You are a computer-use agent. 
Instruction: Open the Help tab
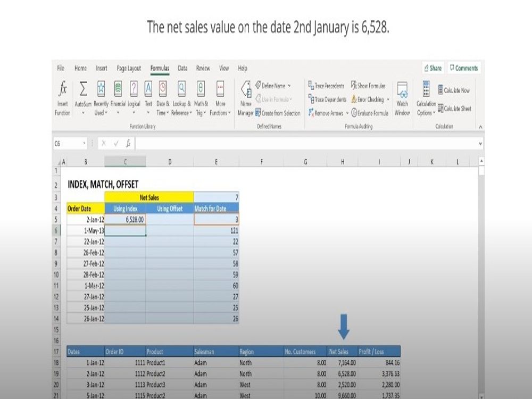tap(242, 68)
